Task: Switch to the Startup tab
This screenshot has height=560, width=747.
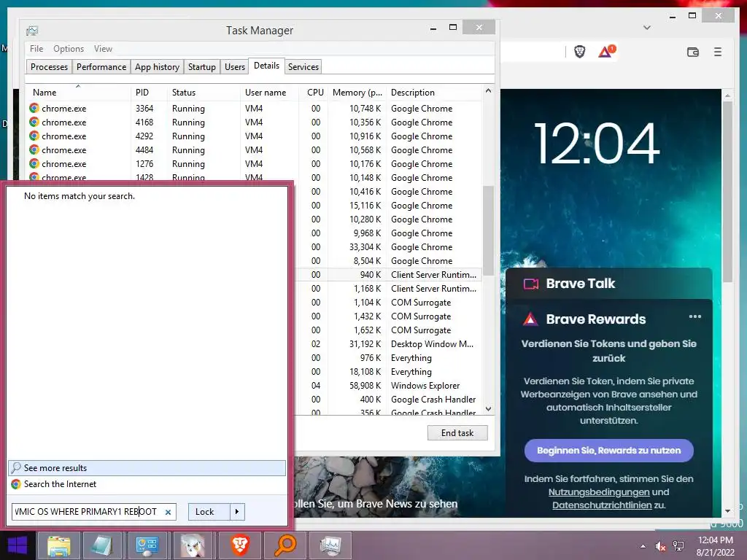Action: point(202,66)
